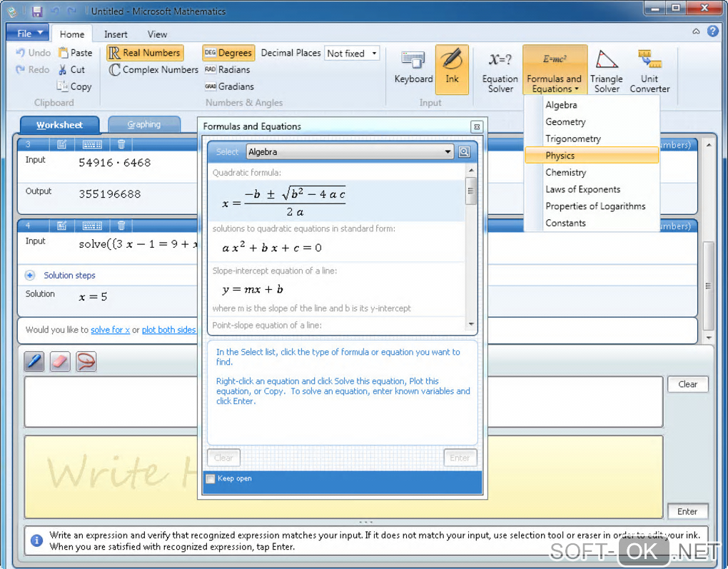728x569 pixels.
Task: Switch to the Graphing tab
Action: click(x=144, y=124)
